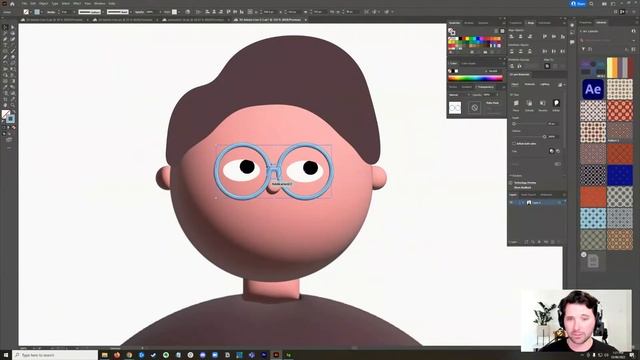The height and width of the screenshot is (360, 640).
Task: Select the Zoom tool
Action: point(12,105)
